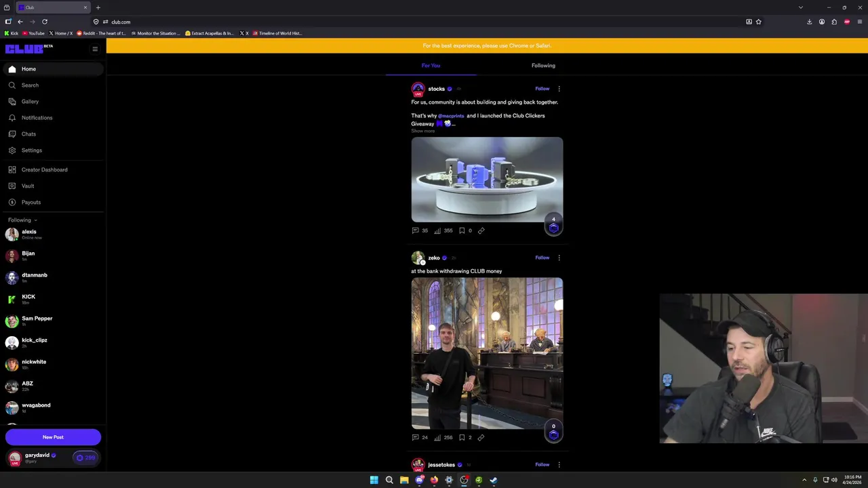
Task: Collapse the sidebar with the hamburger icon
Action: click(x=95, y=49)
